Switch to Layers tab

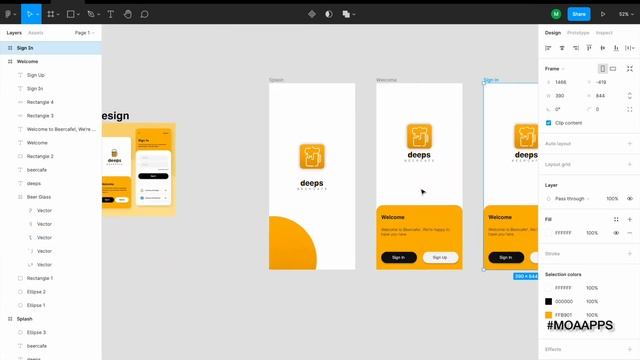(14, 33)
